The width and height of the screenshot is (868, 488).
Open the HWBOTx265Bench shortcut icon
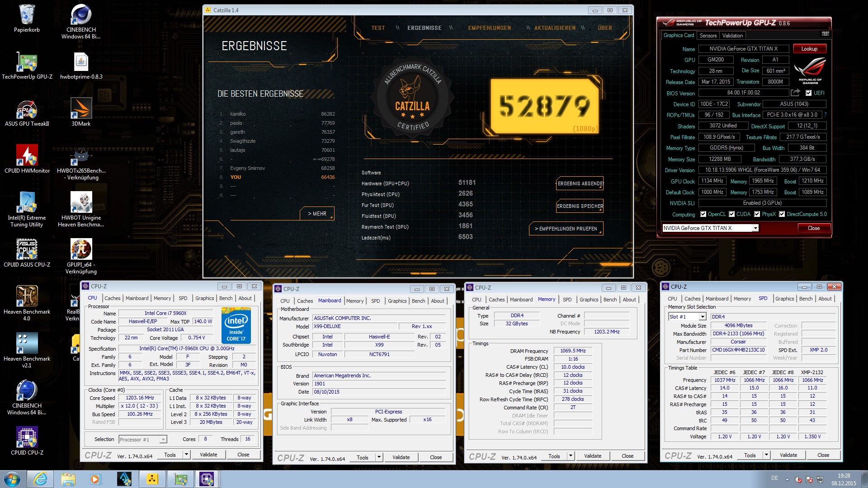81,163
